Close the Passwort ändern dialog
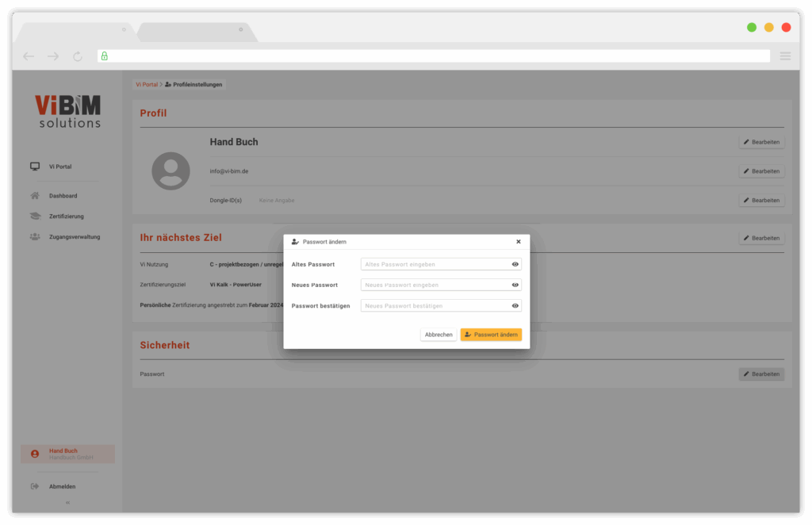Image resolution: width=812 pixels, height=525 pixels. pyautogui.click(x=519, y=242)
